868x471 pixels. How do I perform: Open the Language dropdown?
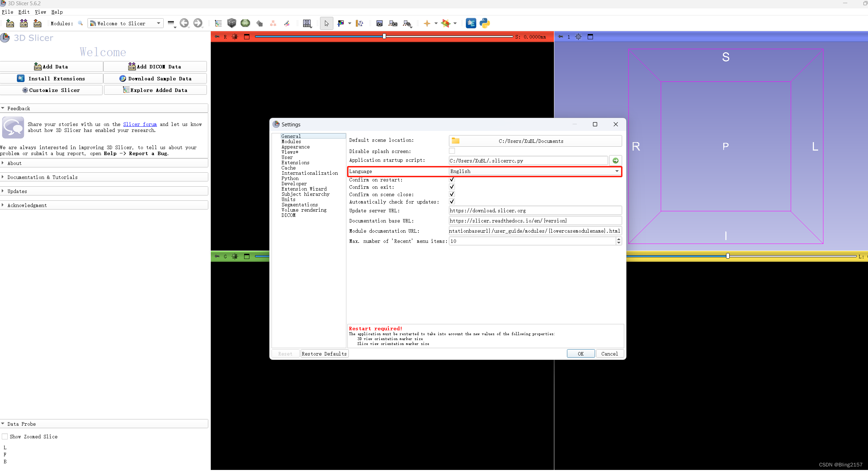pos(534,171)
